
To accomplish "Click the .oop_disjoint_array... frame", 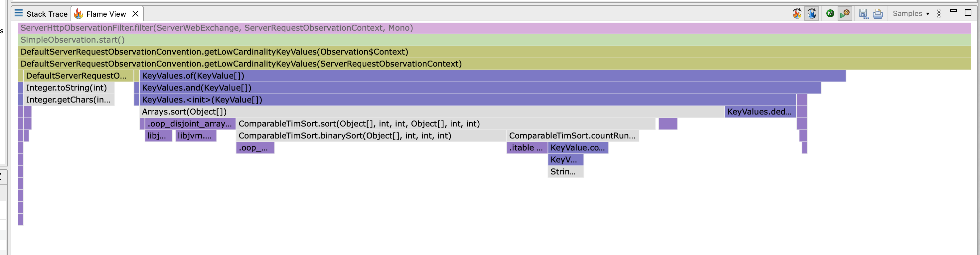I will [x=190, y=124].
